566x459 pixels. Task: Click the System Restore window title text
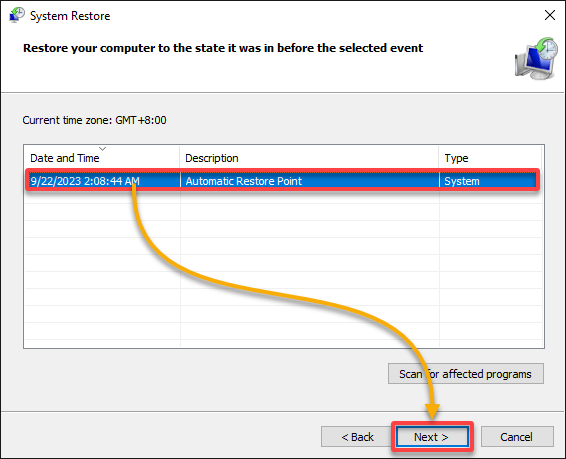[70, 16]
